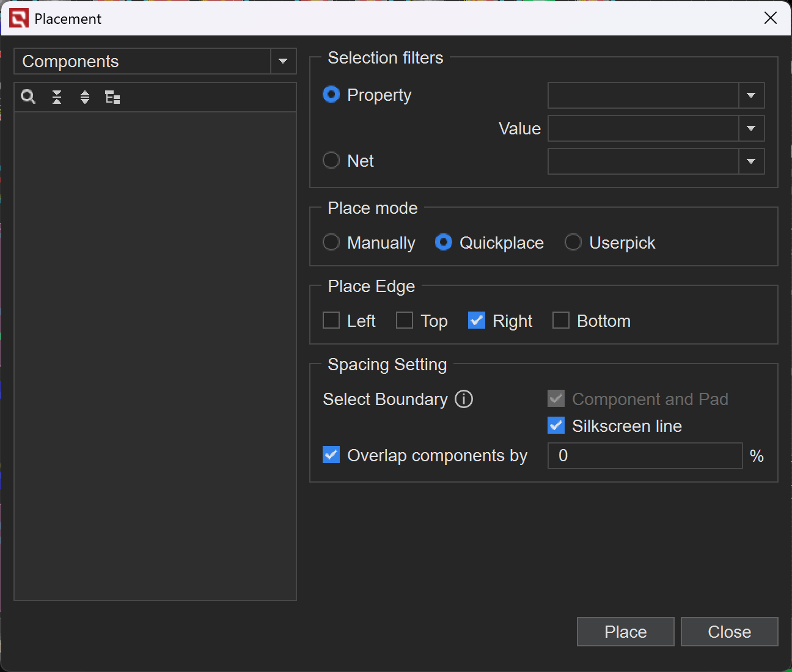Viewport: 792px width, 672px height.
Task: Expand the Property filter dropdown
Action: click(751, 95)
